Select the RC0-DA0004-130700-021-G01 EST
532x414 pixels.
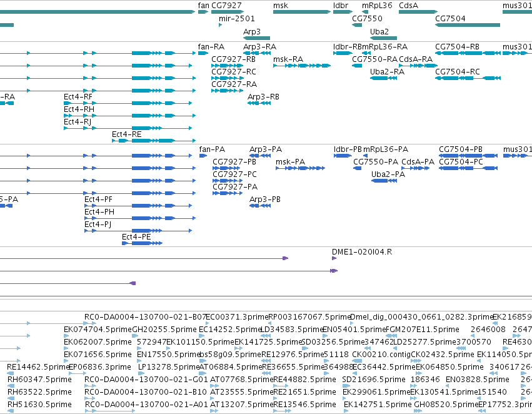(x=89, y=386)
